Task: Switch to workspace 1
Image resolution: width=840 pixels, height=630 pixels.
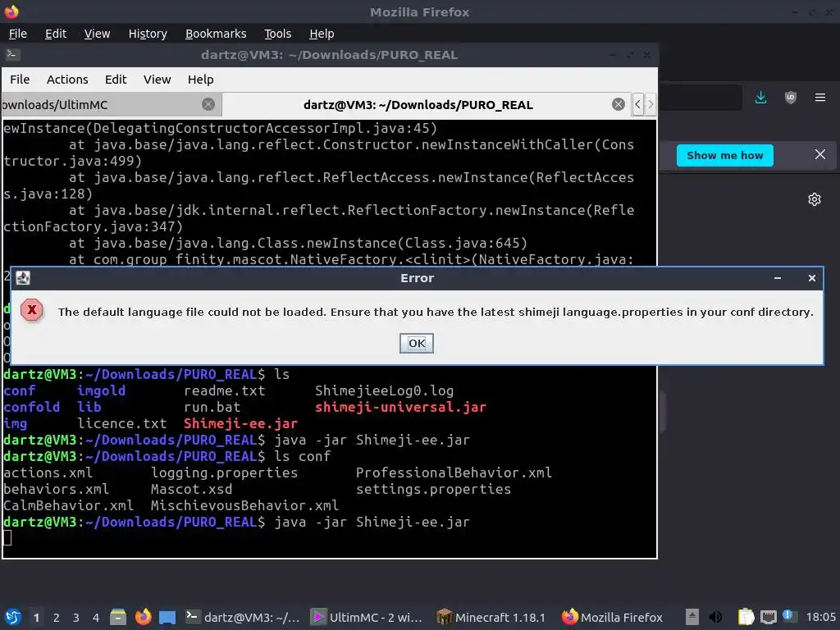Action: click(36, 618)
